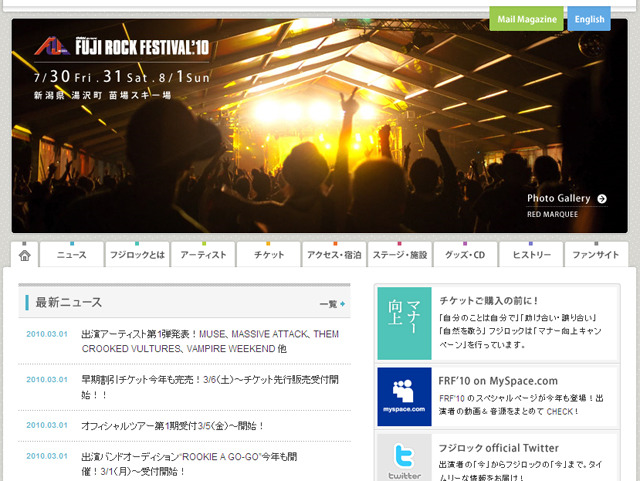Click the Photo Gallery arrow icon

click(x=602, y=199)
